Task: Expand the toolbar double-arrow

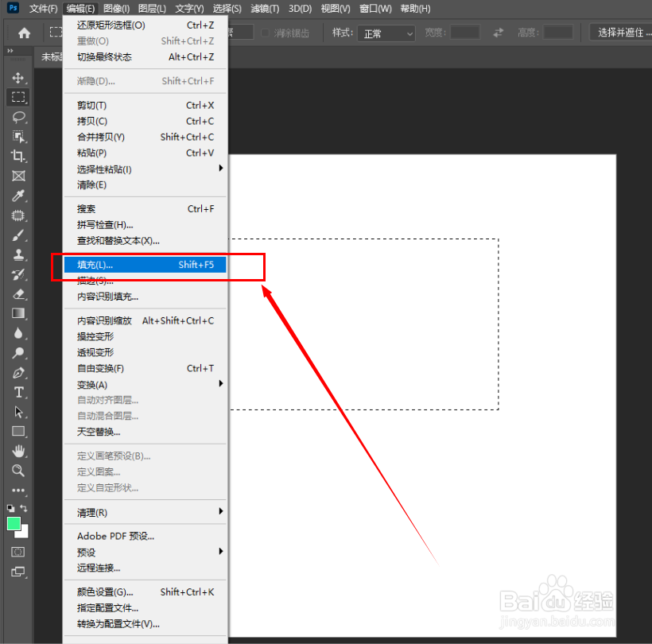Action: pos(10,50)
